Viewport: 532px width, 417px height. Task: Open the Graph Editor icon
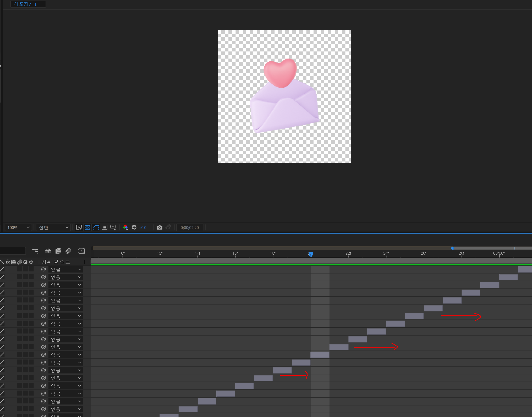82,251
